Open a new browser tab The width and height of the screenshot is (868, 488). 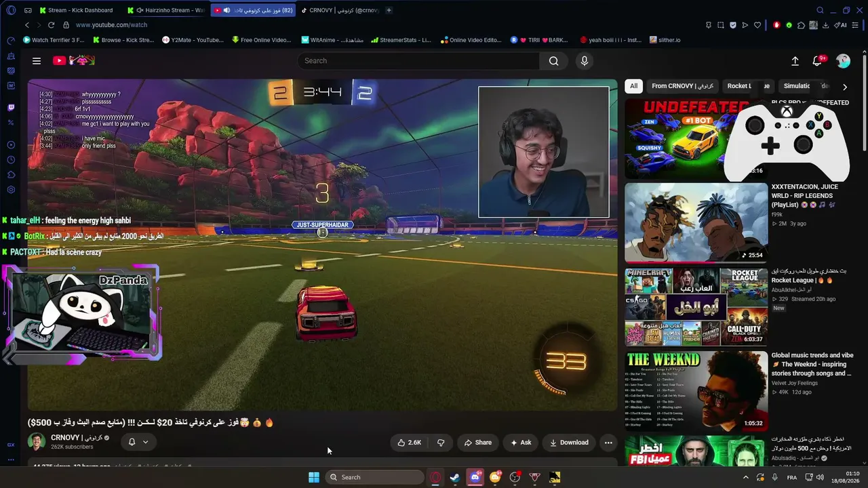pos(389,11)
